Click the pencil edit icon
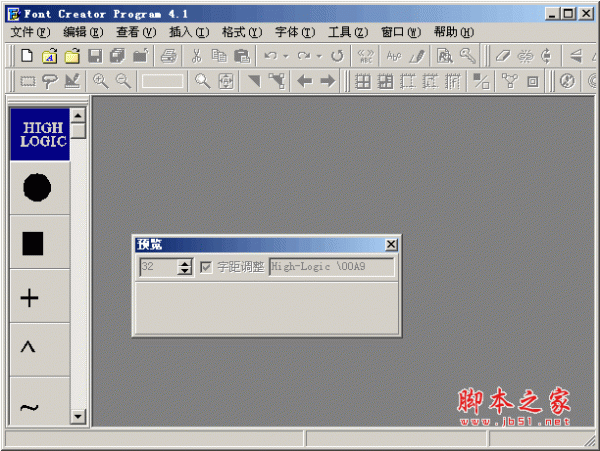The height and width of the screenshot is (451, 600). [417, 56]
